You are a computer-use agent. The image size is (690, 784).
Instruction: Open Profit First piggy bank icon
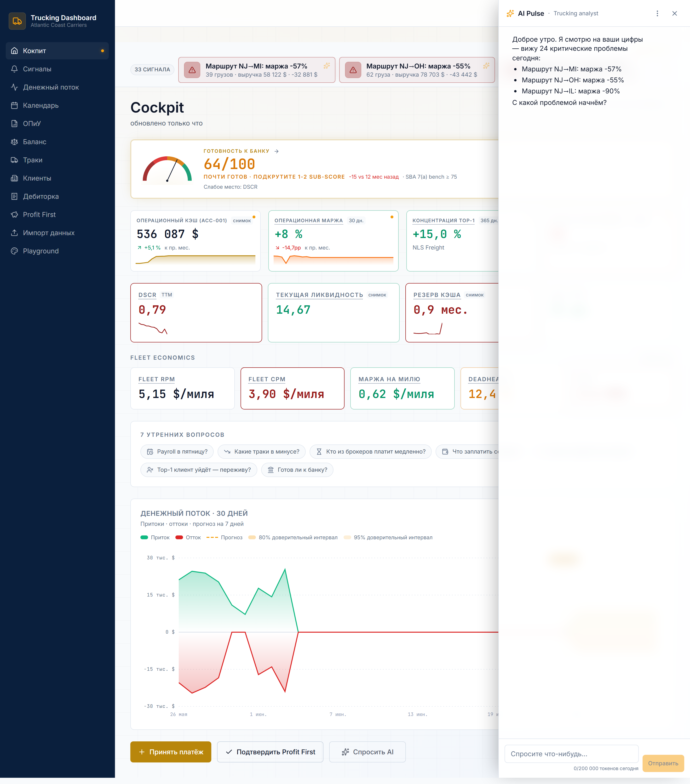pos(14,214)
